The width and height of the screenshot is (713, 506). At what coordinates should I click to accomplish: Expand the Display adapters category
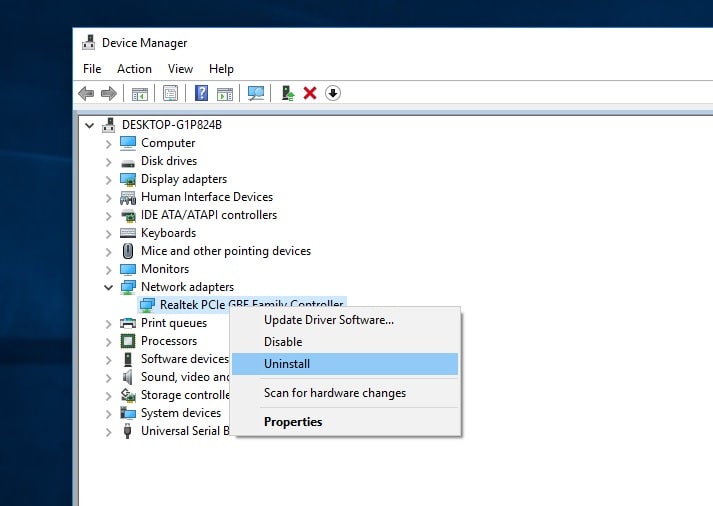point(108,180)
